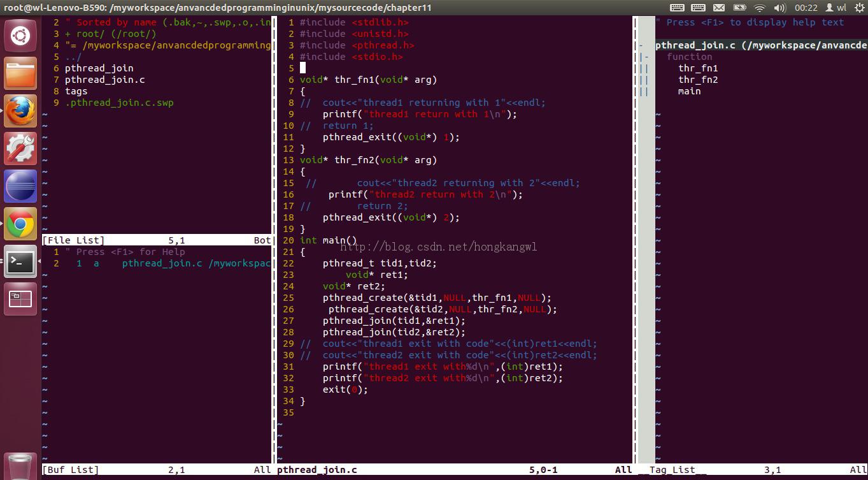This screenshot has height=480, width=868.
Task: Open the sound volume indicator
Action: tap(779, 8)
